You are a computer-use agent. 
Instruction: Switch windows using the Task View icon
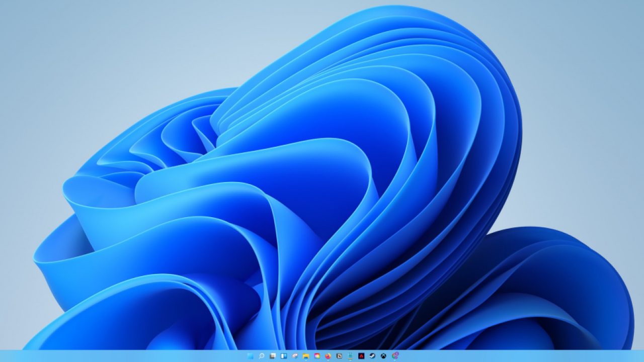pos(274,355)
